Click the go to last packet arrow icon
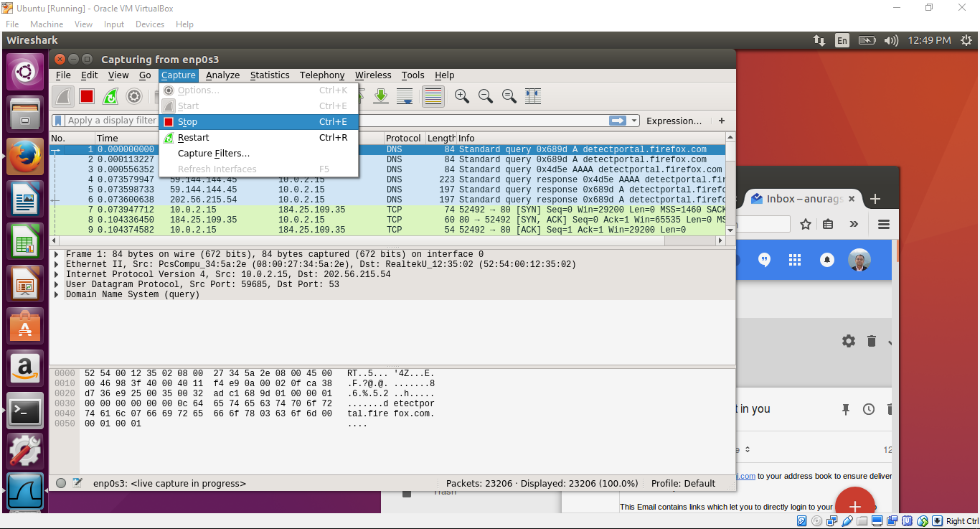The image size is (980, 529). point(381,96)
